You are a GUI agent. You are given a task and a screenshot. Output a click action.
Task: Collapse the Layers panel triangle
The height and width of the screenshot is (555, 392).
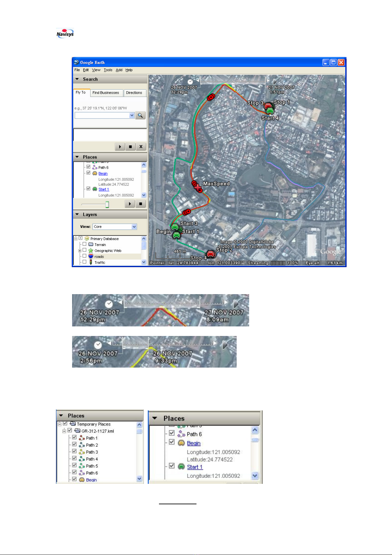coord(77,214)
